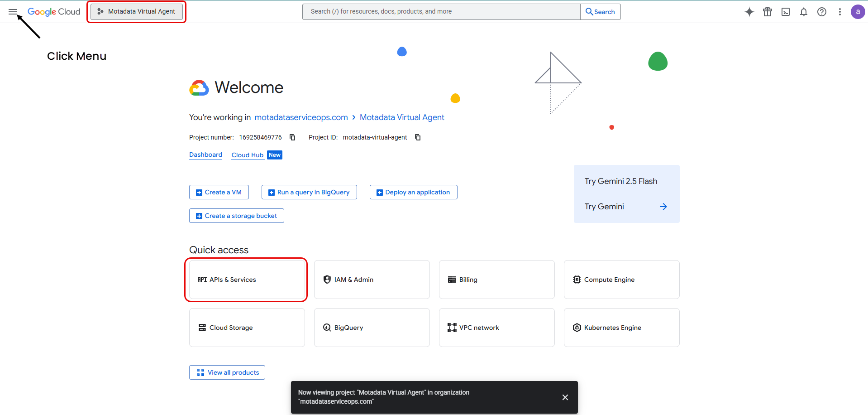Open the Kubernetes Engine card
Viewport: 868px width, 415px height.
pos(621,327)
